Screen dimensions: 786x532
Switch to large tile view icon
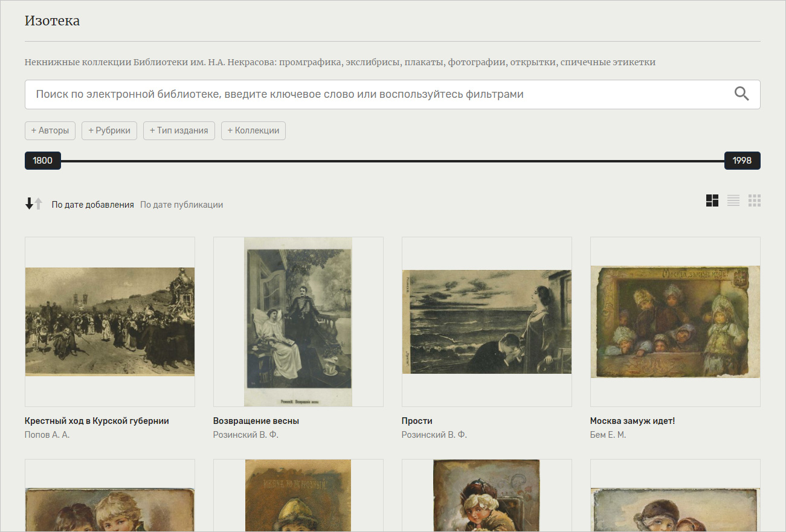coord(712,201)
